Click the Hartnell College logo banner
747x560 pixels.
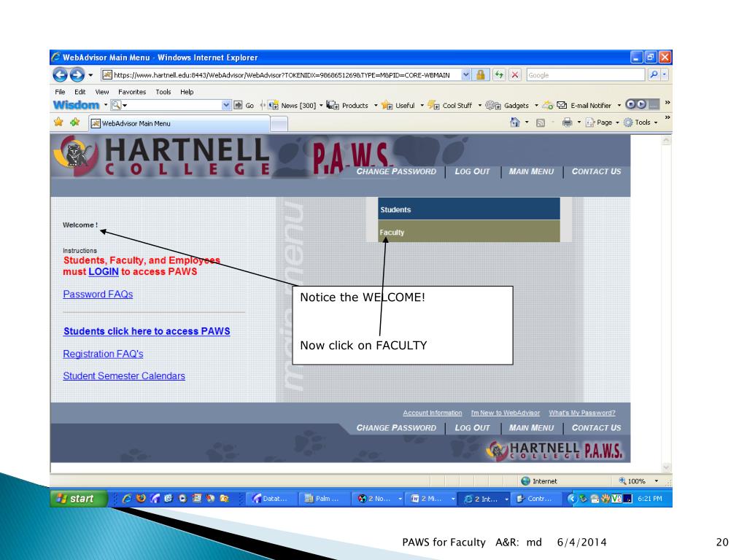click(163, 156)
